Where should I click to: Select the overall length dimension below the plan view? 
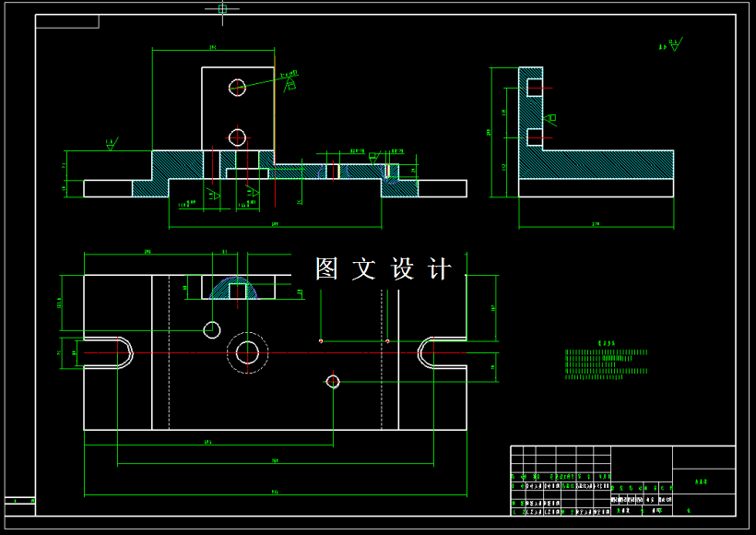276,493
